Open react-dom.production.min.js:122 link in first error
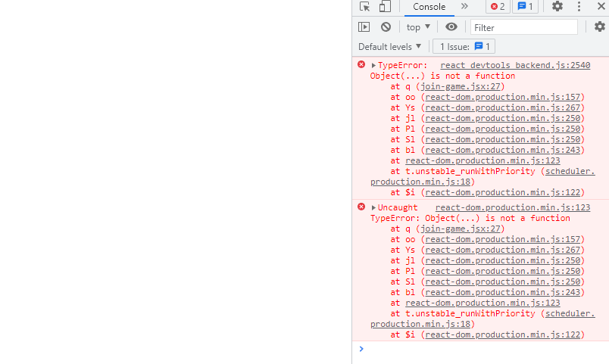Image resolution: width=609 pixels, height=364 pixels. click(503, 192)
